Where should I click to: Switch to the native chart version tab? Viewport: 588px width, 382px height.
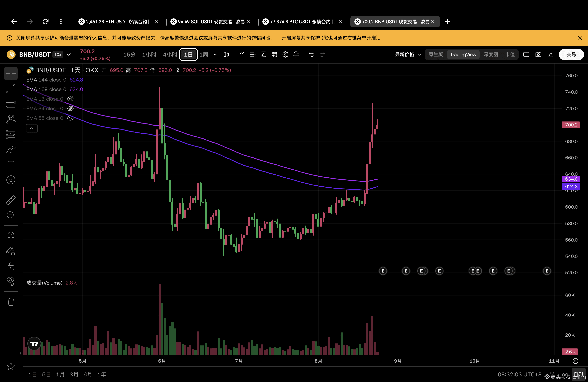(436, 55)
